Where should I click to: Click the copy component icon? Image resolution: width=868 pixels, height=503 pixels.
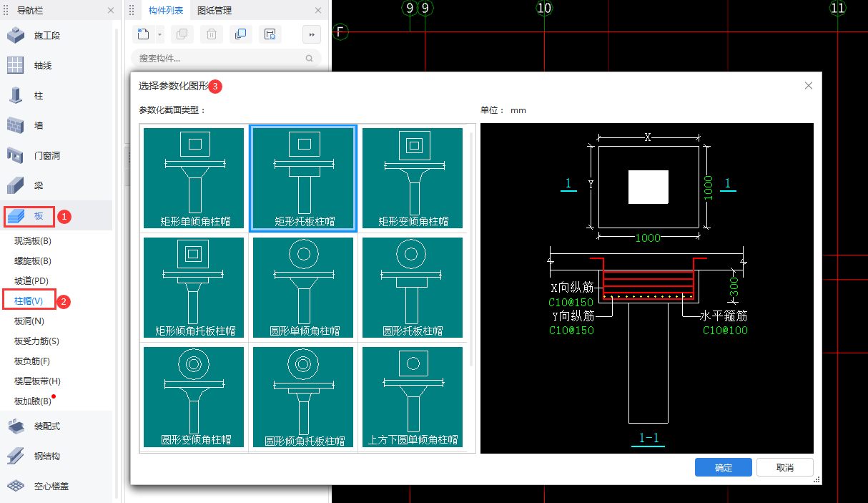(x=182, y=34)
